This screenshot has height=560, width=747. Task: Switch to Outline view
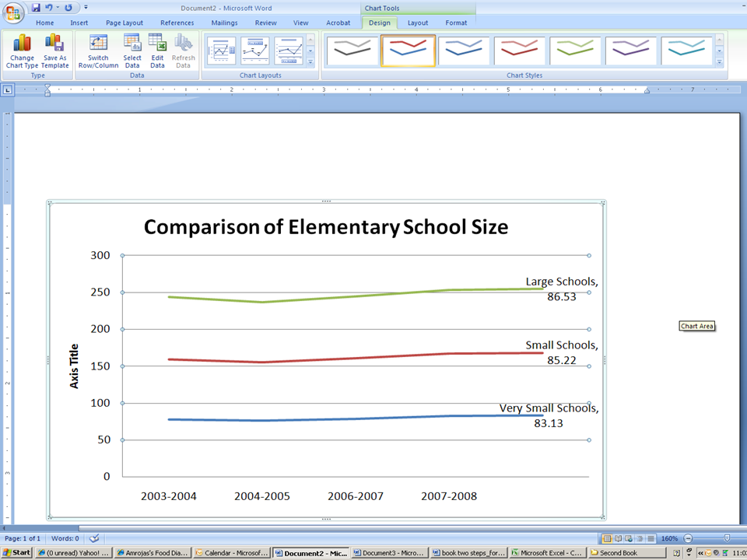tap(640, 538)
